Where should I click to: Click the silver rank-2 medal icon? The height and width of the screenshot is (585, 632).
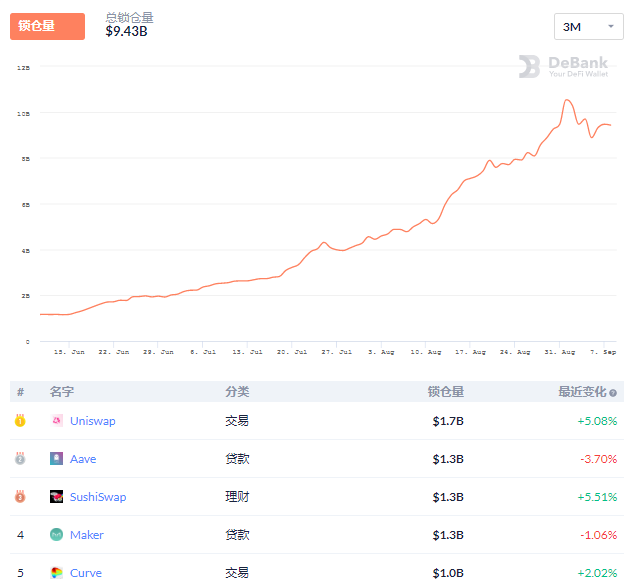click(20, 458)
